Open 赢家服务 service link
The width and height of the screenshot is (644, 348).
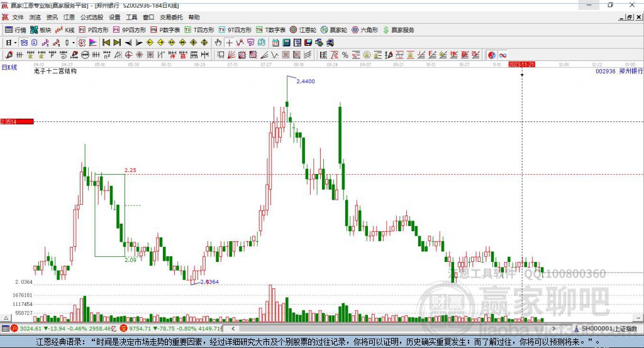pos(398,30)
